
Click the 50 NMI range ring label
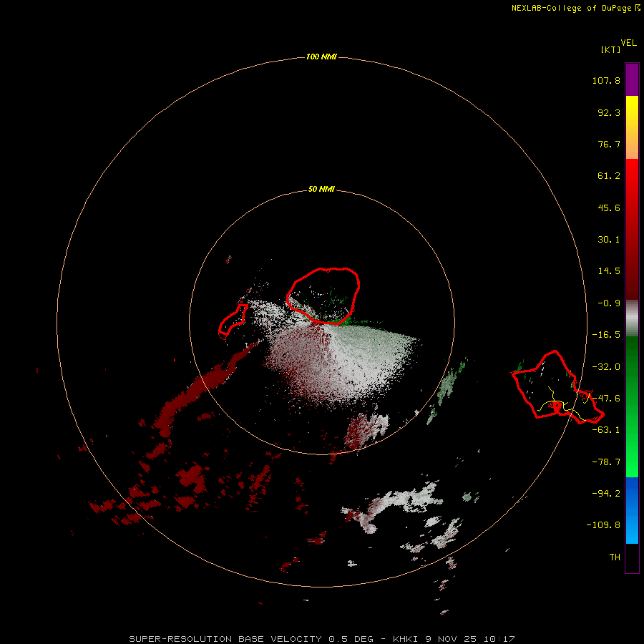coord(321,189)
